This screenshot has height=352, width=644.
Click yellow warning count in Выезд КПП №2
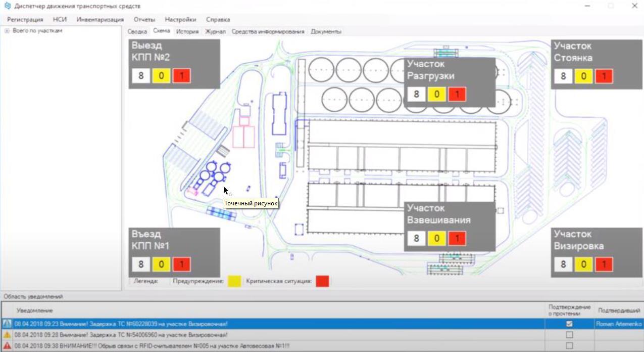162,76
